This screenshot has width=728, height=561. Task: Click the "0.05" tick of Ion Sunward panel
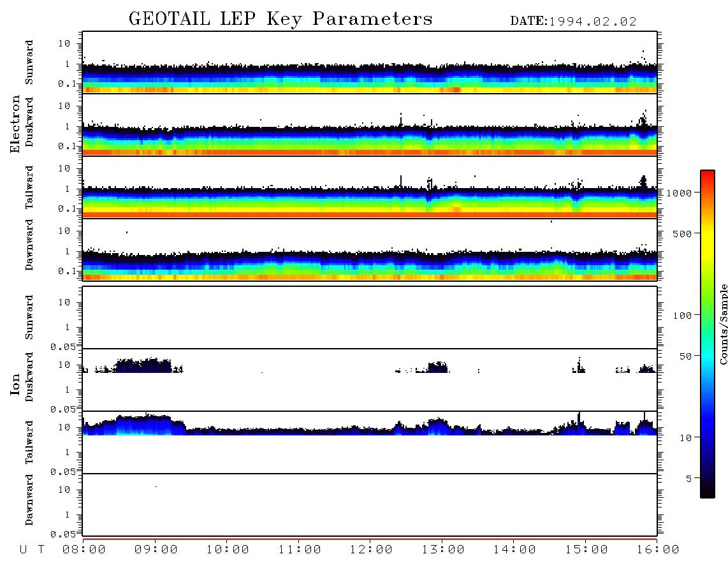pos(62,346)
